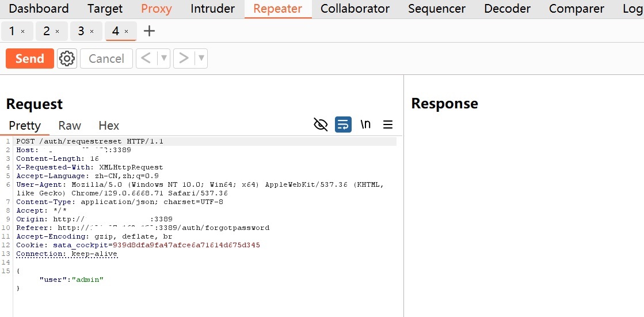644x317 pixels.
Task: Click the Cancel button
Action: [106, 58]
